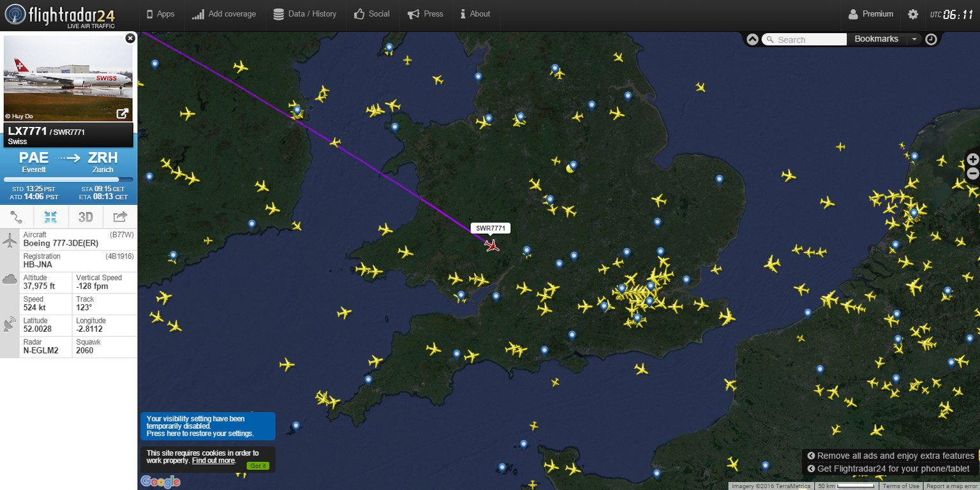Open aircraft photo in external link
980x490 pixels.
pyautogui.click(x=122, y=114)
